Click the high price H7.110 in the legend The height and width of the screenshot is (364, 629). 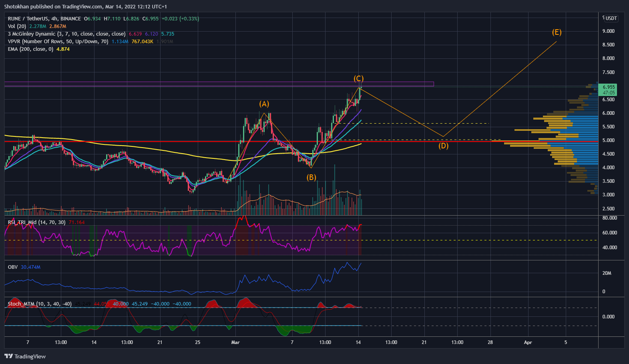pos(112,19)
